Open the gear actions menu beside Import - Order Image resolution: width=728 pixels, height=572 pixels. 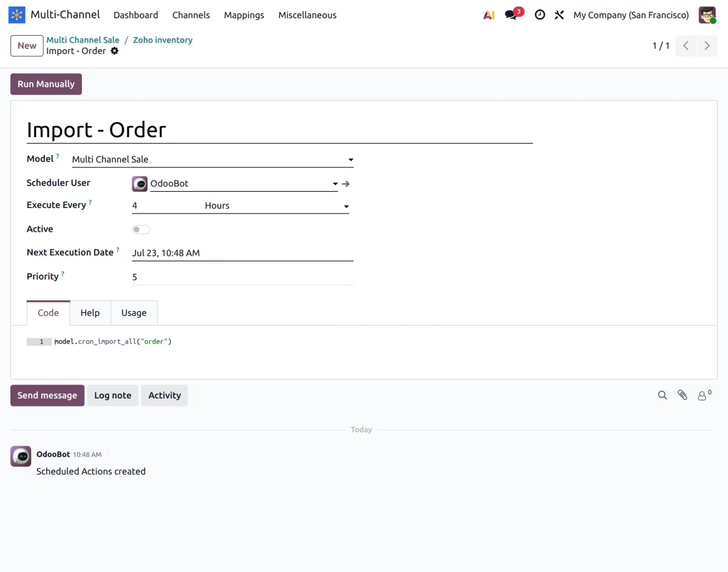115,51
